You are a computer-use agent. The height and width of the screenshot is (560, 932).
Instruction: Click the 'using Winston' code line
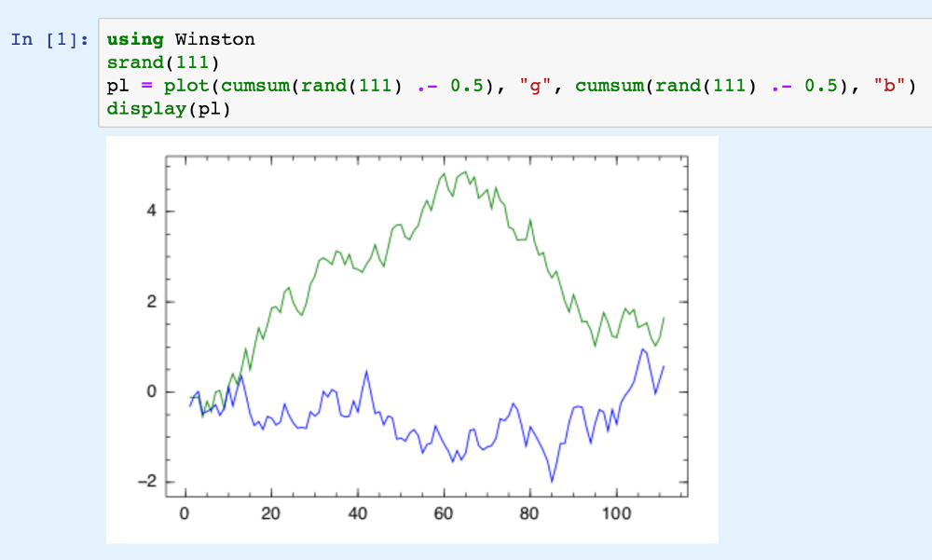tap(181, 40)
